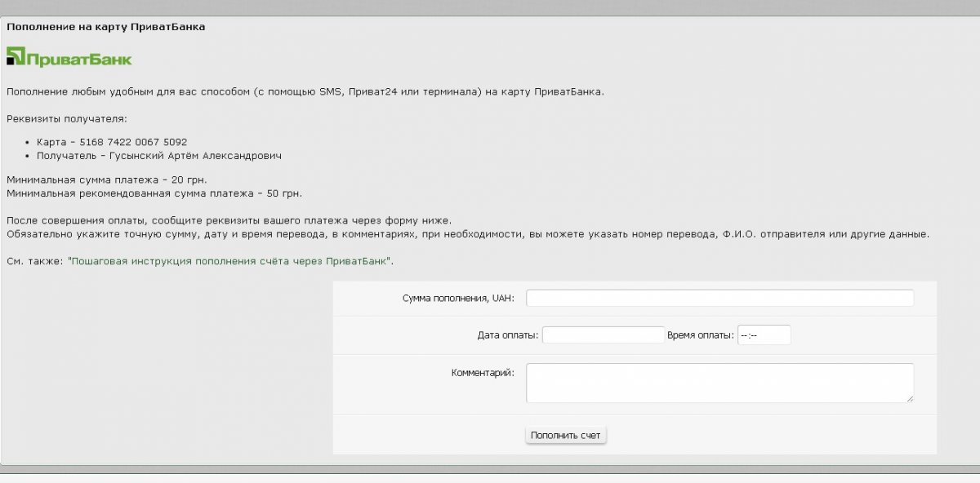Click the Реквизиты получателя: label

(x=67, y=119)
